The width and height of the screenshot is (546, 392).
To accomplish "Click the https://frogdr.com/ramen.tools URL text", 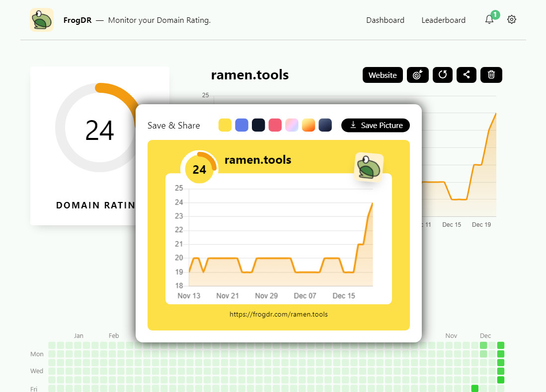I will (x=279, y=315).
